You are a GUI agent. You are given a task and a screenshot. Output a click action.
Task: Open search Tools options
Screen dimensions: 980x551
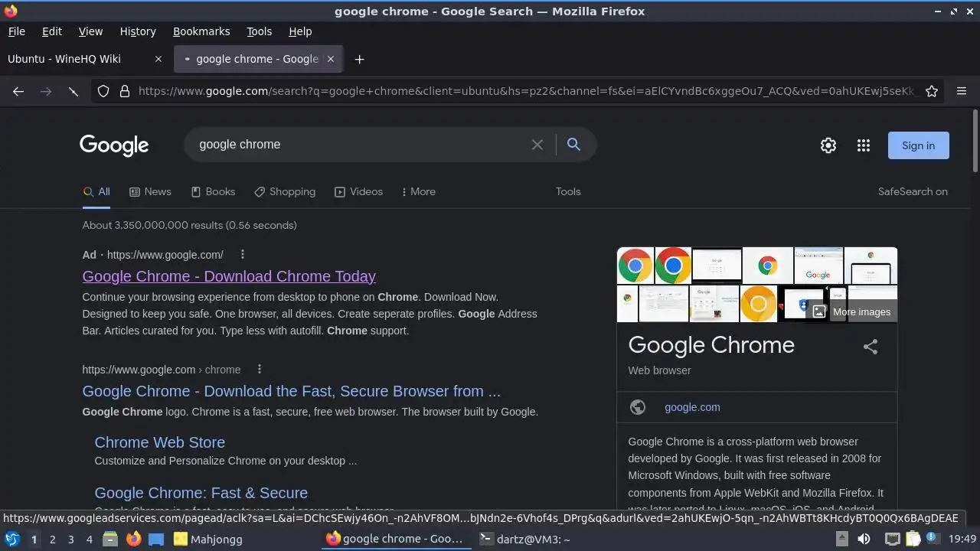(568, 191)
